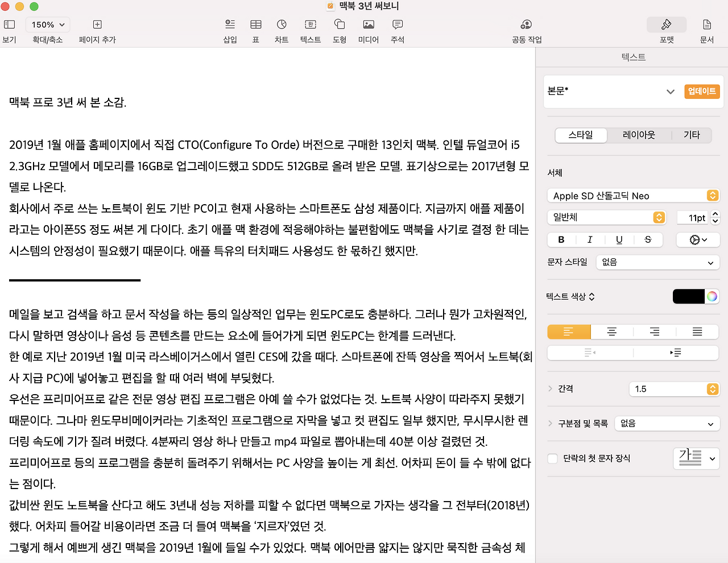Image resolution: width=728 pixels, height=563 pixels.
Task: Toggle strikethrough formatting
Action: [x=648, y=239]
